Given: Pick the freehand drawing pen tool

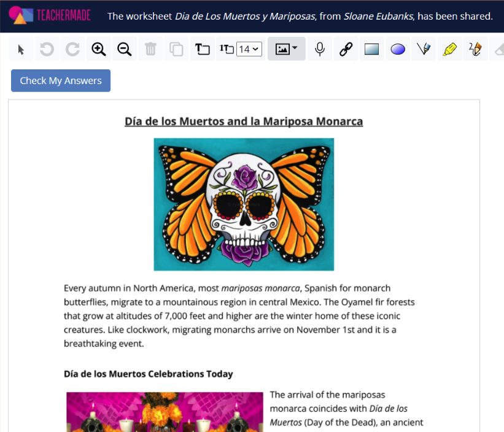Looking at the screenshot, I should click(476, 48).
